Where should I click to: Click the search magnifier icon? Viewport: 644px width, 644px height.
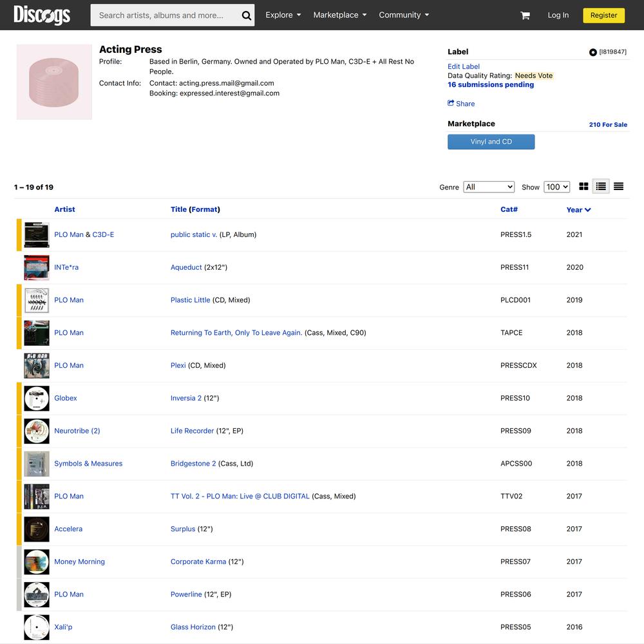click(246, 15)
